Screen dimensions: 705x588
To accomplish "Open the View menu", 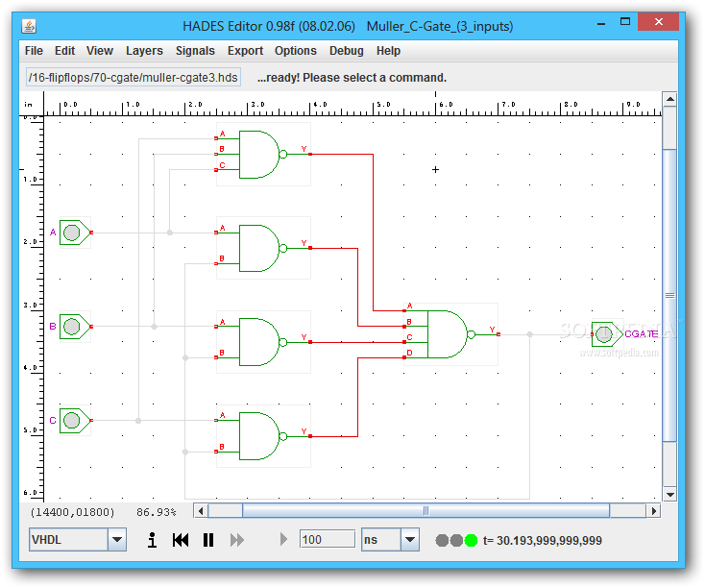I will pos(100,51).
